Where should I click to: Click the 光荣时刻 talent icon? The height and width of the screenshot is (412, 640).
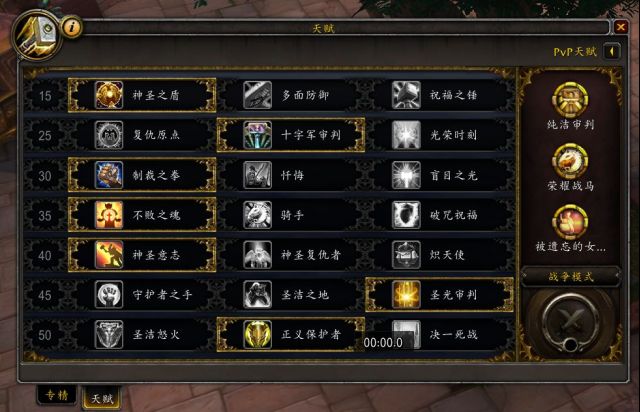(406, 135)
